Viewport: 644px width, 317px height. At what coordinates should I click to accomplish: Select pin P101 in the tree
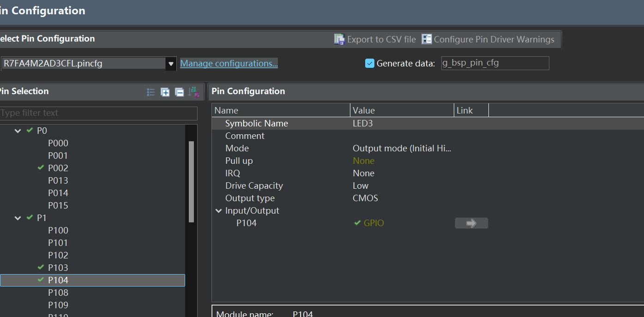(58, 243)
